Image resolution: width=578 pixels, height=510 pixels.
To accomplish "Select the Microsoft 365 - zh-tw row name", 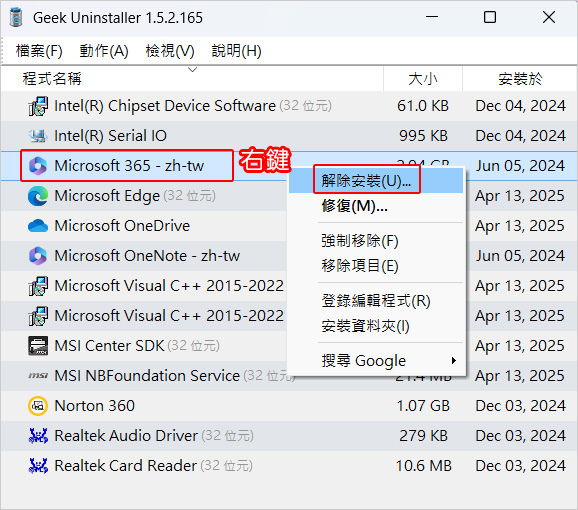I will [x=129, y=166].
